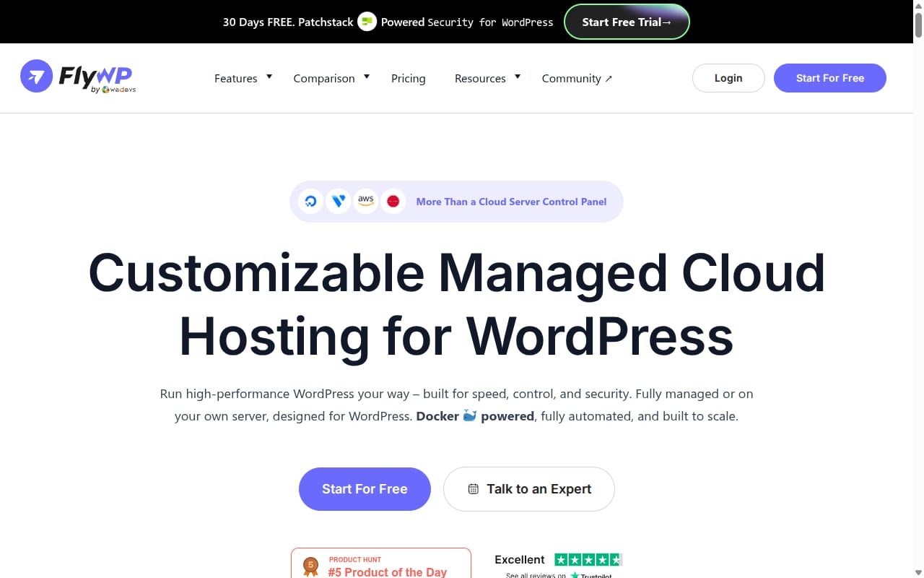Click the Trustpilot green star rating
Screen dimensions: 924x578
(588, 560)
